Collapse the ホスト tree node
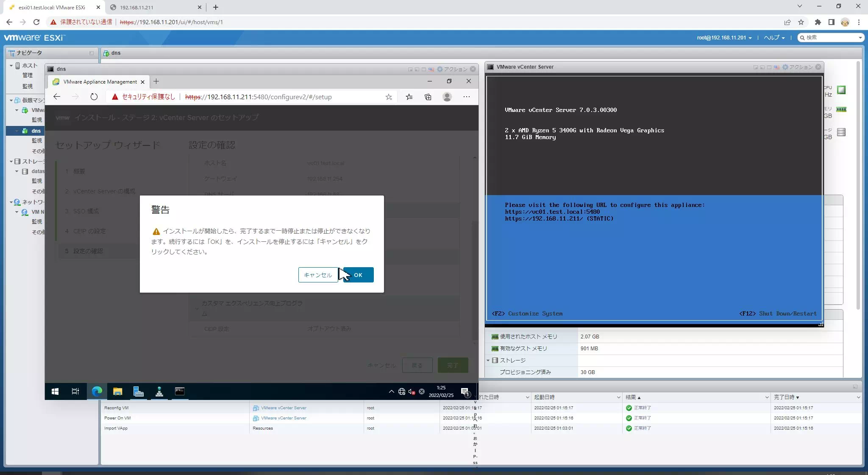Image resolution: width=868 pixels, height=475 pixels. click(x=11, y=66)
